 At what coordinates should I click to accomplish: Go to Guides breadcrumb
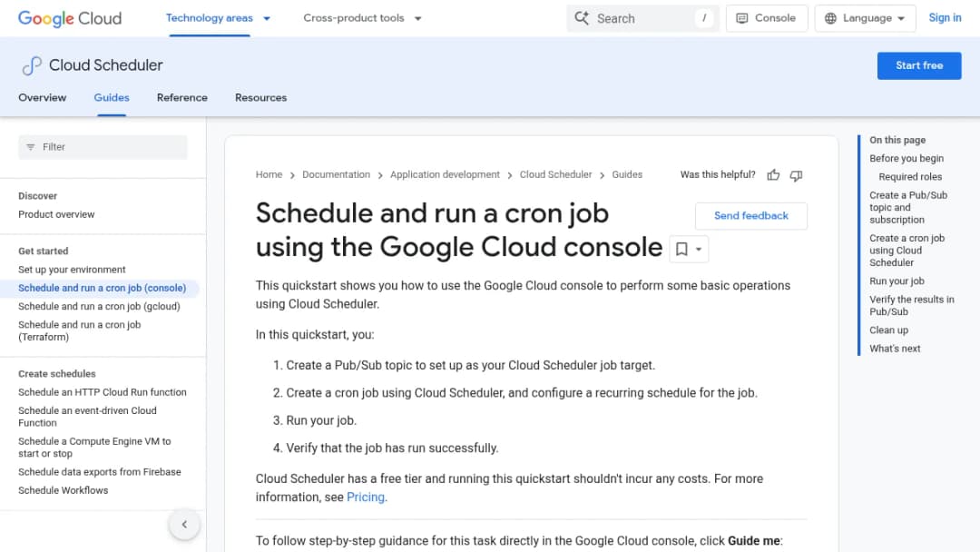point(627,174)
